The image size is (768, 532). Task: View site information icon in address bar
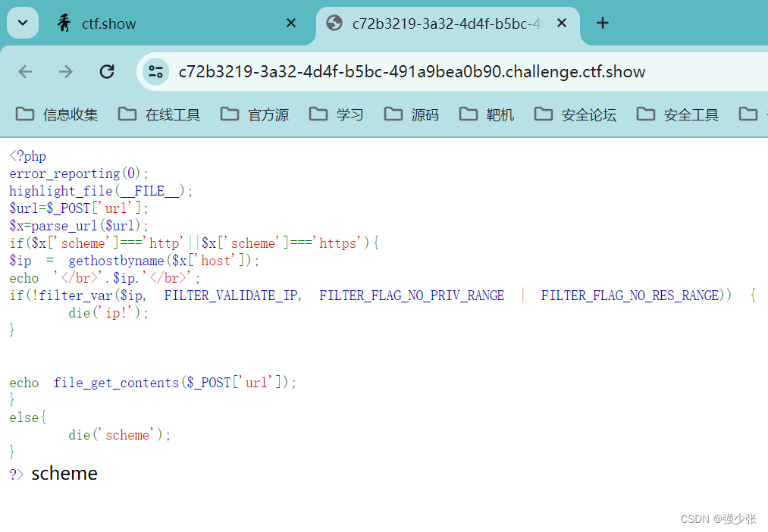[x=155, y=72]
